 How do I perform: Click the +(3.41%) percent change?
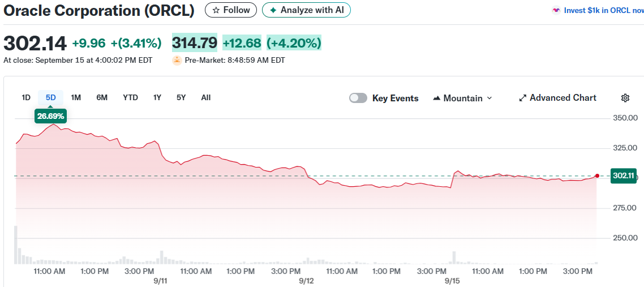pyautogui.click(x=136, y=43)
